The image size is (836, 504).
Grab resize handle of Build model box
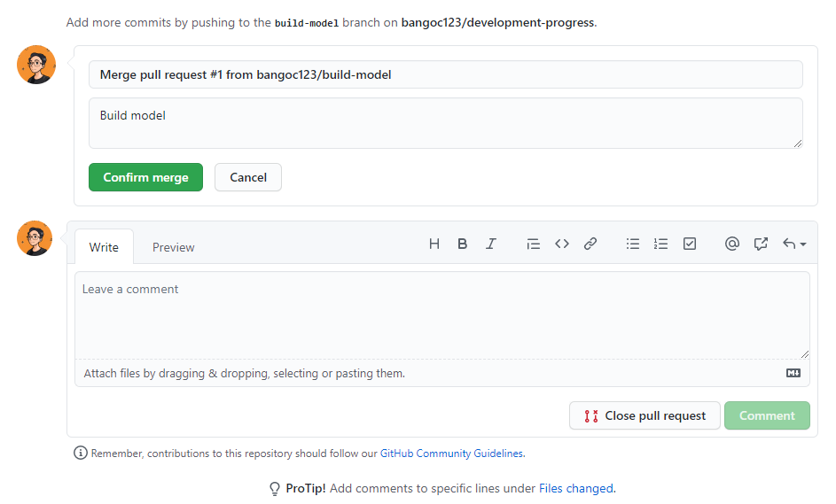click(x=798, y=143)
